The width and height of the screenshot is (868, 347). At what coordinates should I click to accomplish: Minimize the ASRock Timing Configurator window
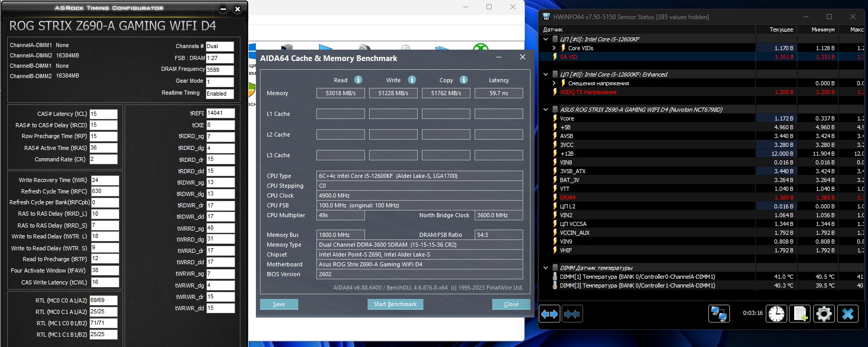(x=223, y=9)
